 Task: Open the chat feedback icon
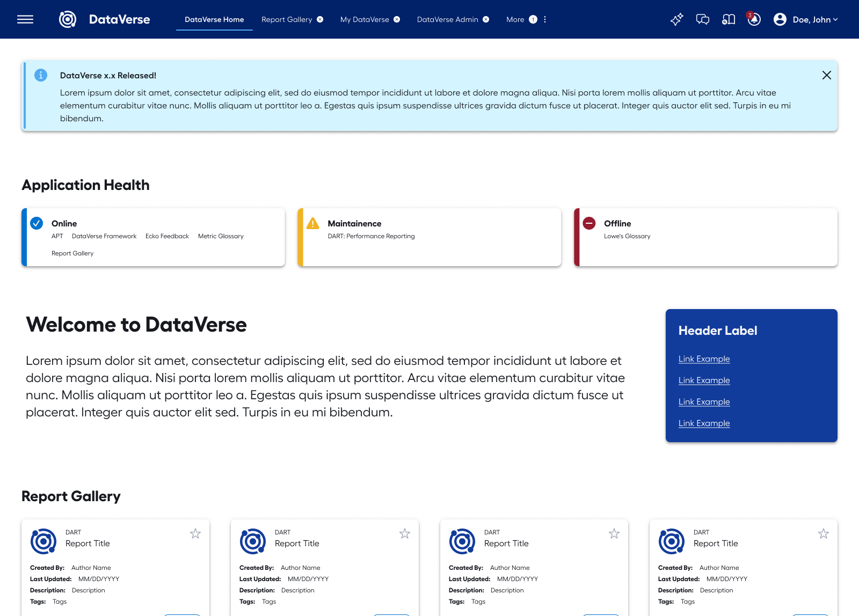pos(703,19)
